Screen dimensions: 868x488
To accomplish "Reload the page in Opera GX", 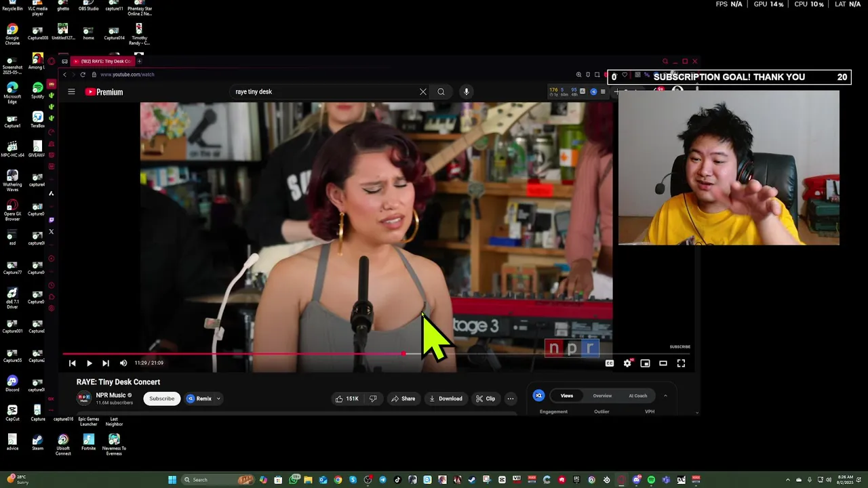I will point(83,75).
